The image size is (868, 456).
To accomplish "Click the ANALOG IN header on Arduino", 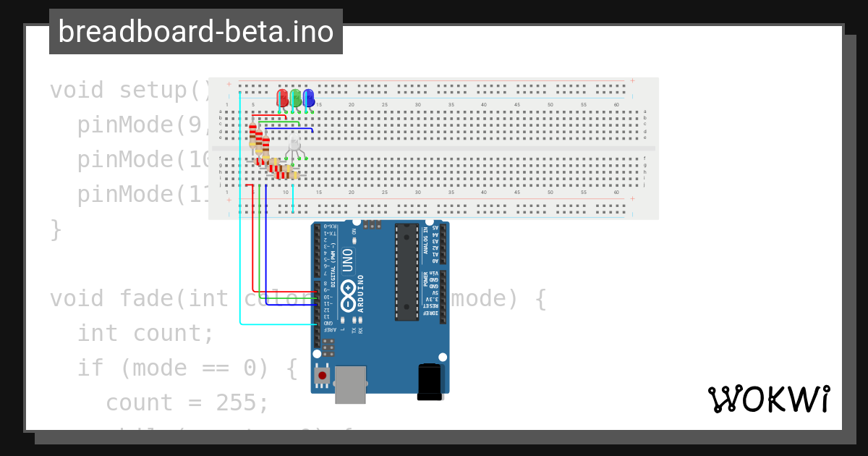I will (x=443, y=243).
